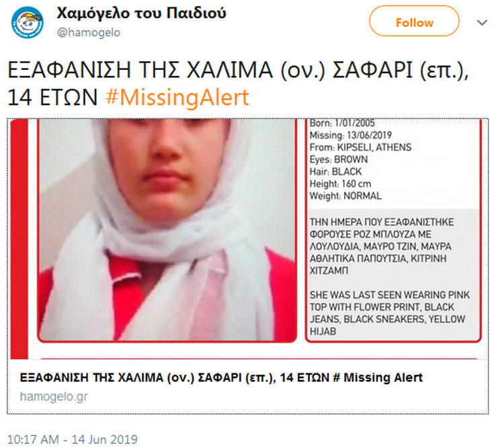Viewport: 494px width, 448px height.
Task: Click the From: KIPSELI, ATHENS line
Action: click(x=360, y=147)
